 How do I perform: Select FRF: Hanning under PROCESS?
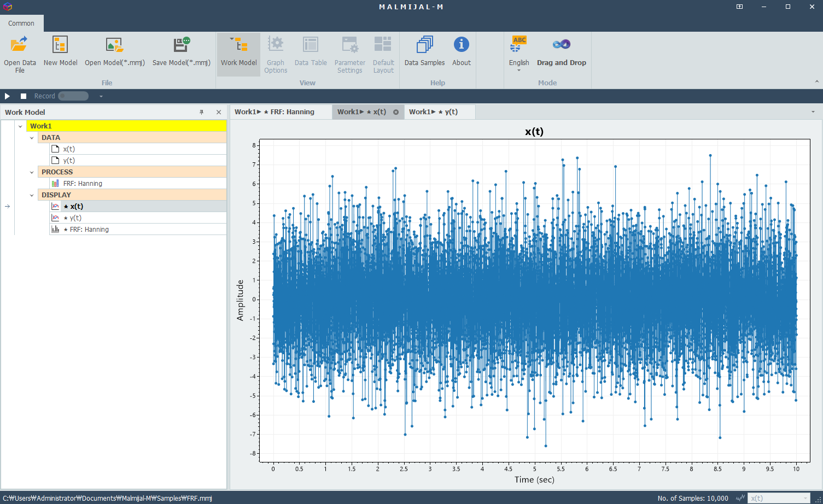pyautogui.click(x=138, y=183)
